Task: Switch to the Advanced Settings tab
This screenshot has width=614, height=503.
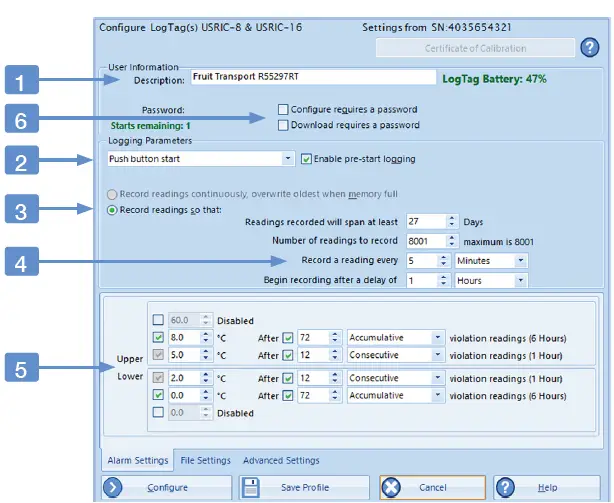Action: coord(281,460)
